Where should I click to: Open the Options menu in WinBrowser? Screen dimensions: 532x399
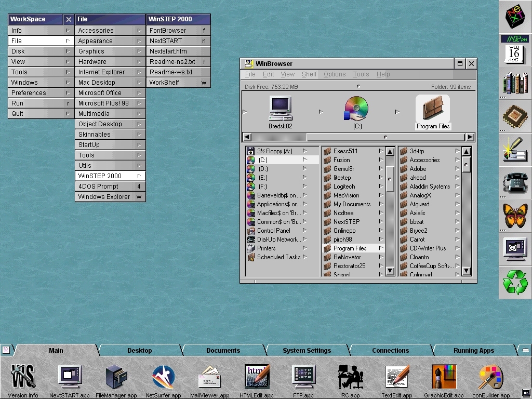[335, 74]
